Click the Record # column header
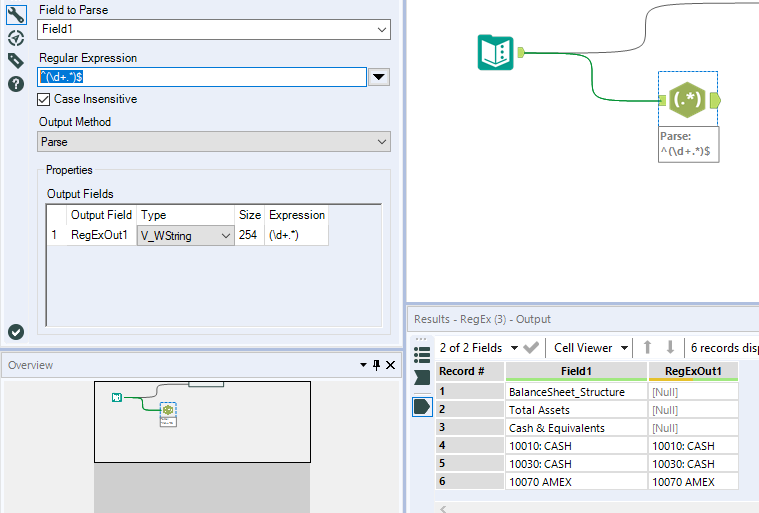The width and height of the screenshot is (759, 513). click(x=470, y=371)
